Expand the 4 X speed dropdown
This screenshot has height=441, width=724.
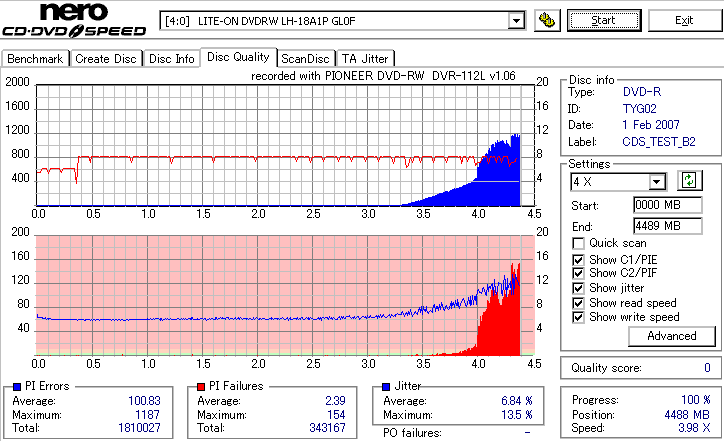[657, 182]
